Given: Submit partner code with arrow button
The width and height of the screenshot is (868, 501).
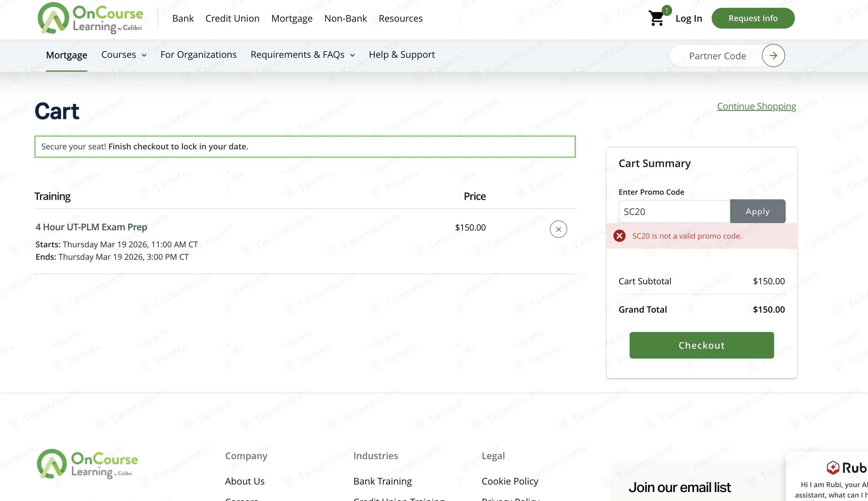Looking at the screenshot, I should click(773, 55).
